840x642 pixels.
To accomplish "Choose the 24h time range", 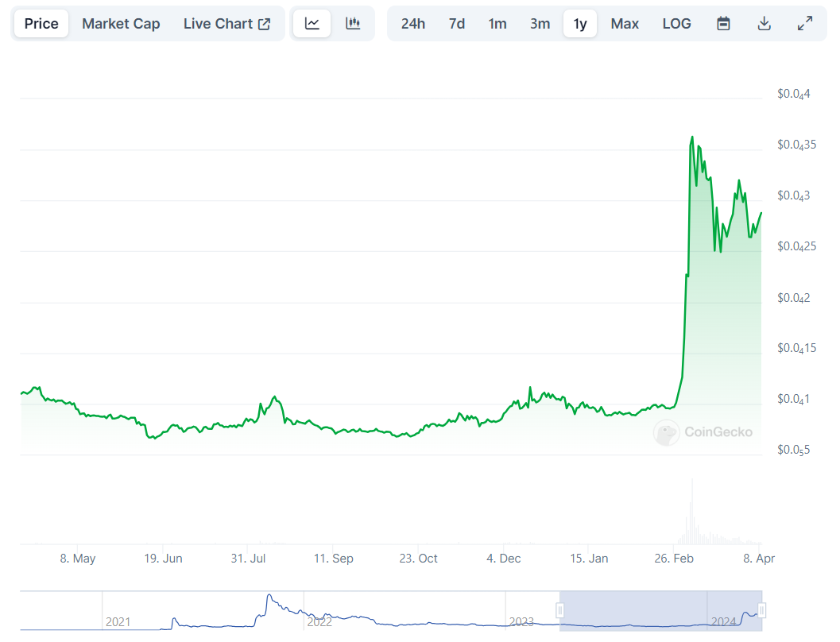I will coord(413,24).
